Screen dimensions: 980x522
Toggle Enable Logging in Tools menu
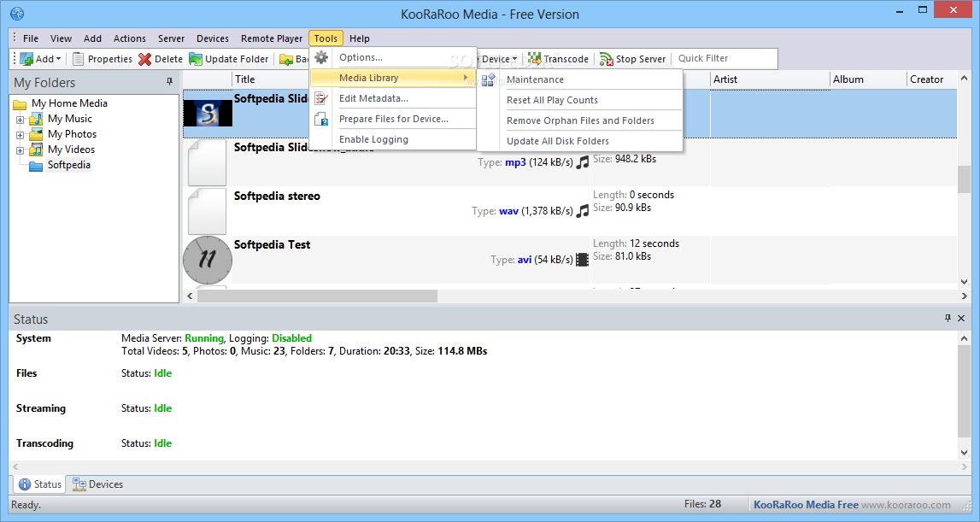[393, 139]
